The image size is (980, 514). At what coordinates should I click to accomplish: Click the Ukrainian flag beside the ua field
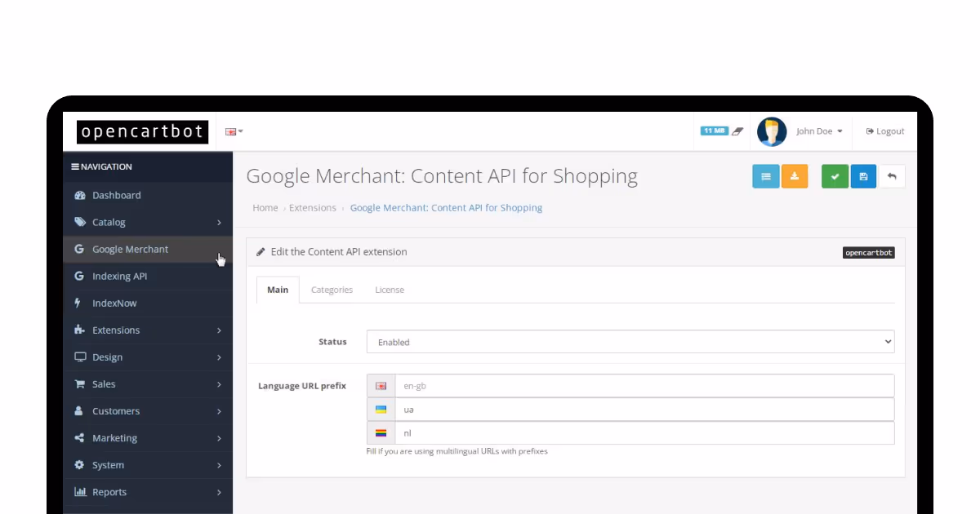pyautogui.click(x=381, y=410)
